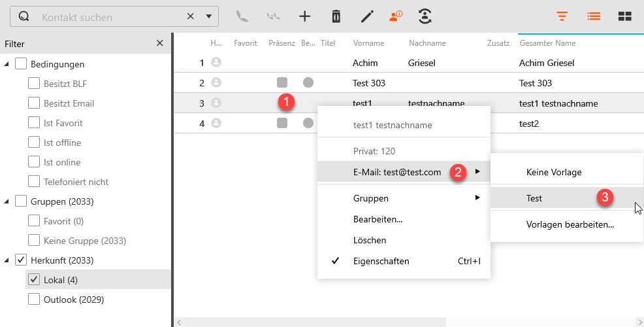644x327 pixels.
Task: Check the Ist online filter
Action: pos(34,162)
